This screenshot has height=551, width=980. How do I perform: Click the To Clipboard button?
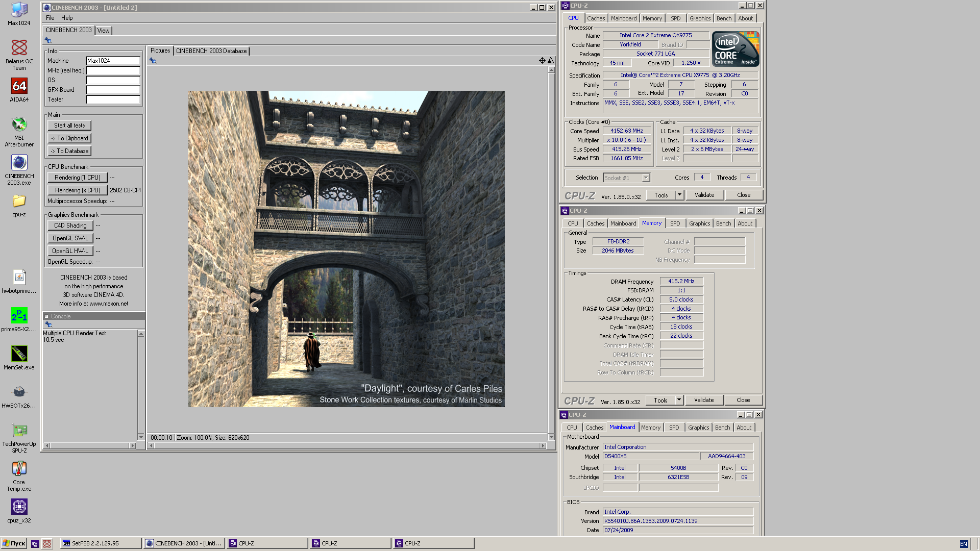point(69,138)
